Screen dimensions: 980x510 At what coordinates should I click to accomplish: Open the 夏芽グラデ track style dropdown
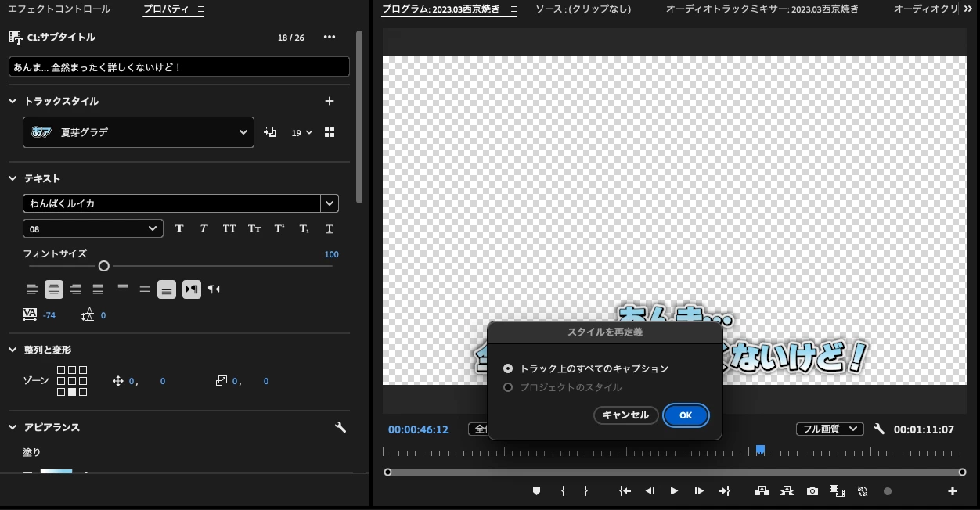point(139,132)
